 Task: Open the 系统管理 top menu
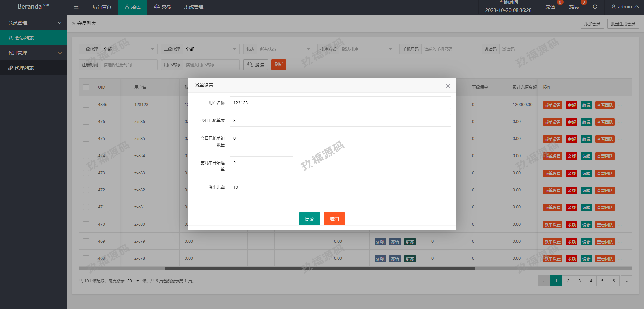click(x=194, y=7)
